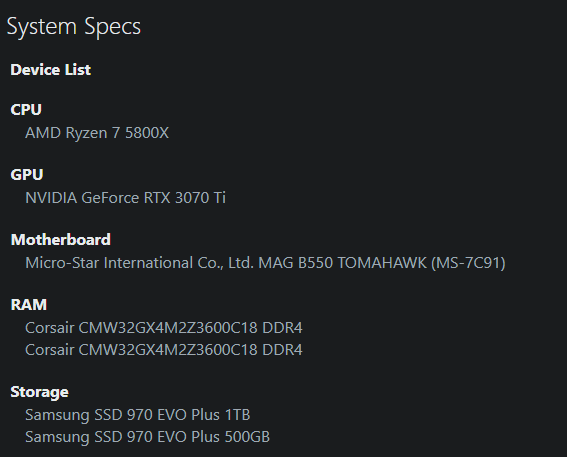Click the RAM section header
This screenshot has width=567, height=457.
tap(29, 305)
